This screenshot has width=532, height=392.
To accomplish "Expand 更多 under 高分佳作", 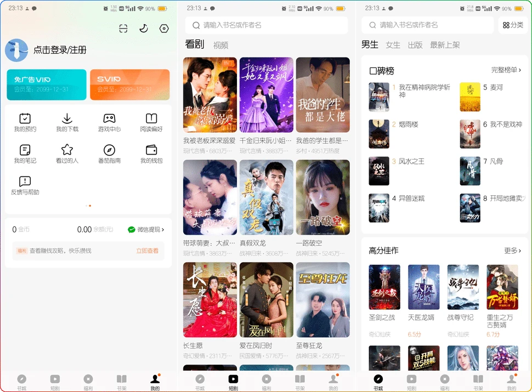I will (x=513, y=250).
